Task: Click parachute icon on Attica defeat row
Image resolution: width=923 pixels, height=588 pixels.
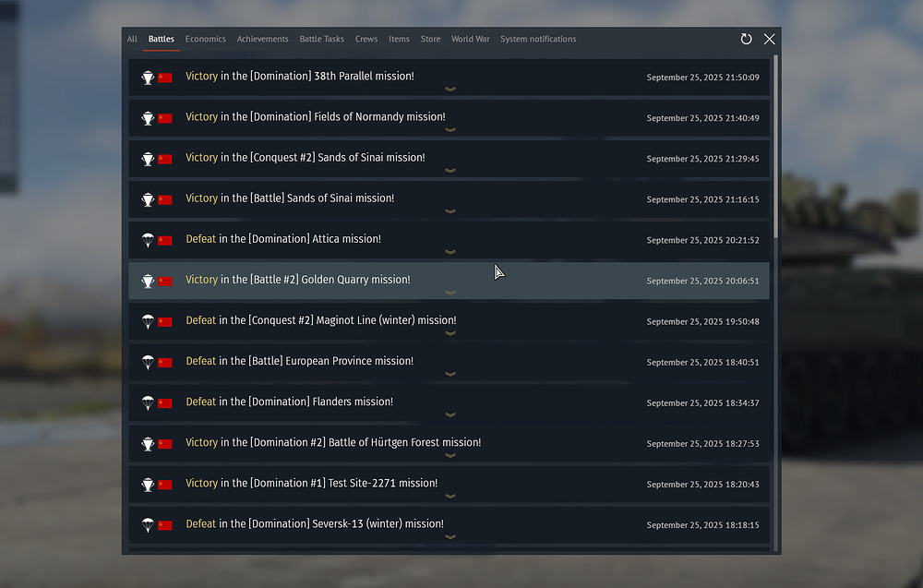Action: click(148, 240)
